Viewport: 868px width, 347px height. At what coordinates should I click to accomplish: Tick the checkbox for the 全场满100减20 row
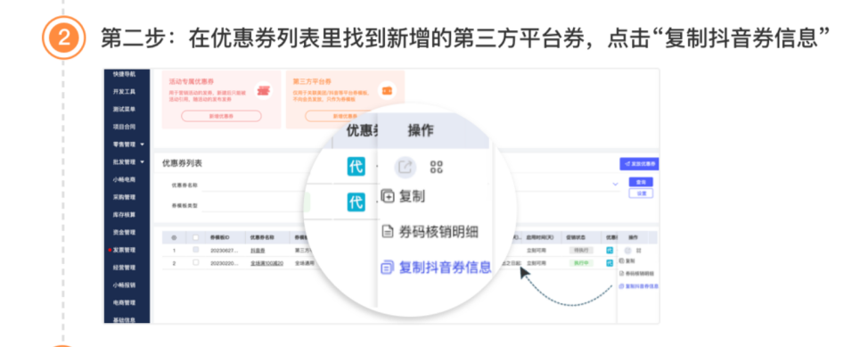[x=195, y=263]
